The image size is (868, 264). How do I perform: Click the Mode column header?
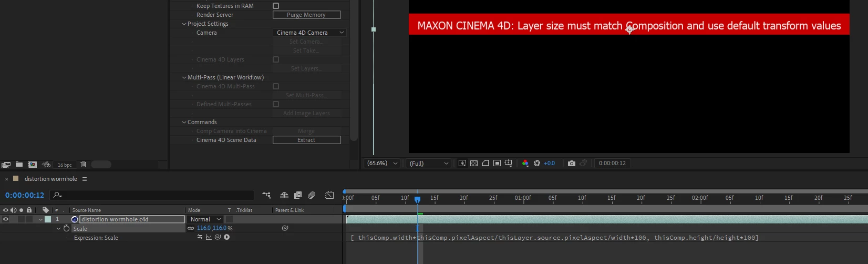(194, 210)
